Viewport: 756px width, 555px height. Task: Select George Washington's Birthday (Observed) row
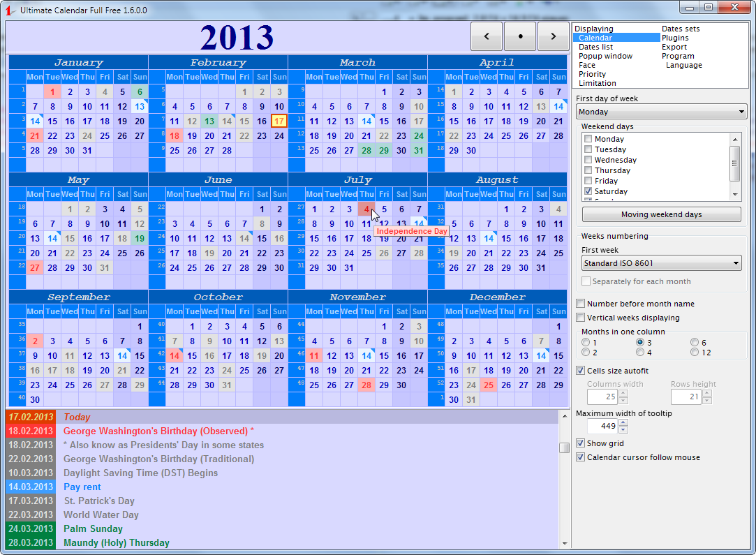pos(282,431)
